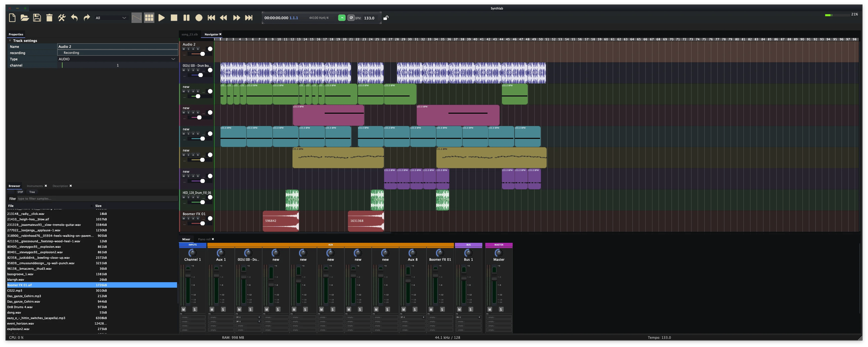Click Tree button in browser panel
Viewport: 868px width, 347px height.
point(32,192)
